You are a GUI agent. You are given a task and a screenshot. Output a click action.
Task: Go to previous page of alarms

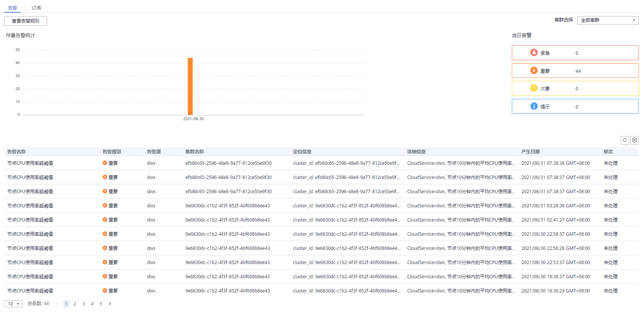[x=57, y=304]
